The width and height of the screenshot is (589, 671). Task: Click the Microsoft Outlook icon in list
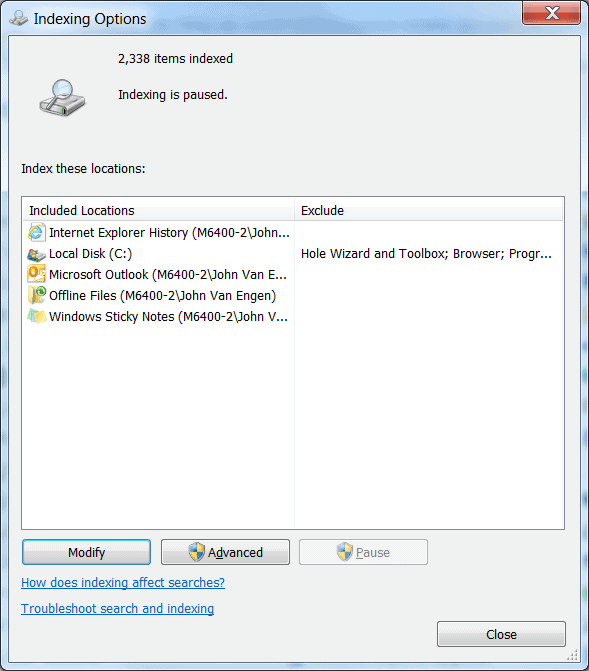tap(36, 274)
